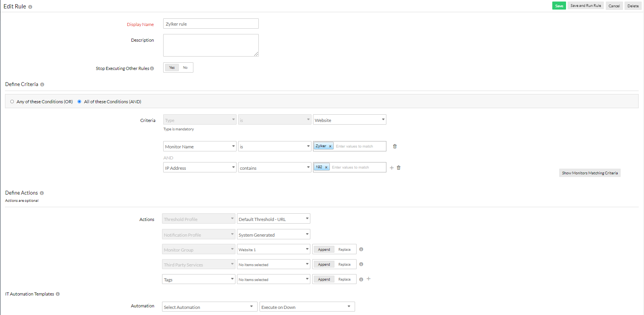Open the Website type dropdown
644x315 pixels.
(349, 120)
